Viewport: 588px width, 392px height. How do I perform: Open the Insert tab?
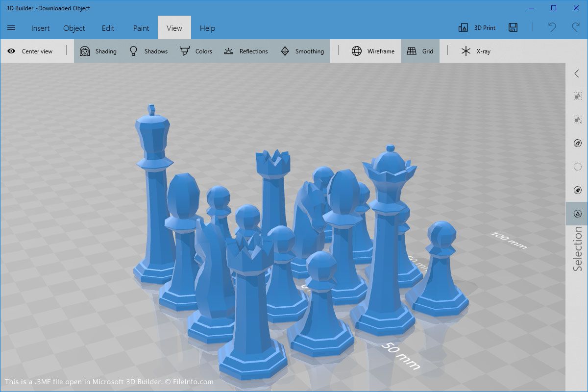tap(40, 28)
